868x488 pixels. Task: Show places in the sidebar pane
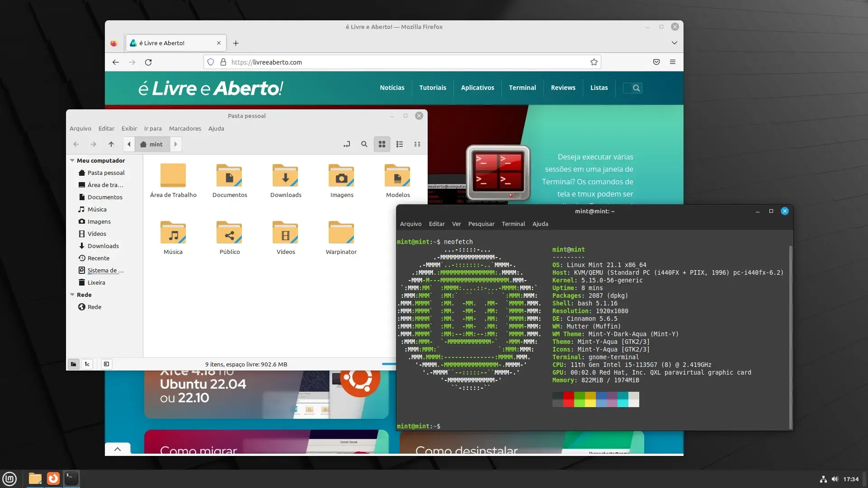[x=73, y=364]
